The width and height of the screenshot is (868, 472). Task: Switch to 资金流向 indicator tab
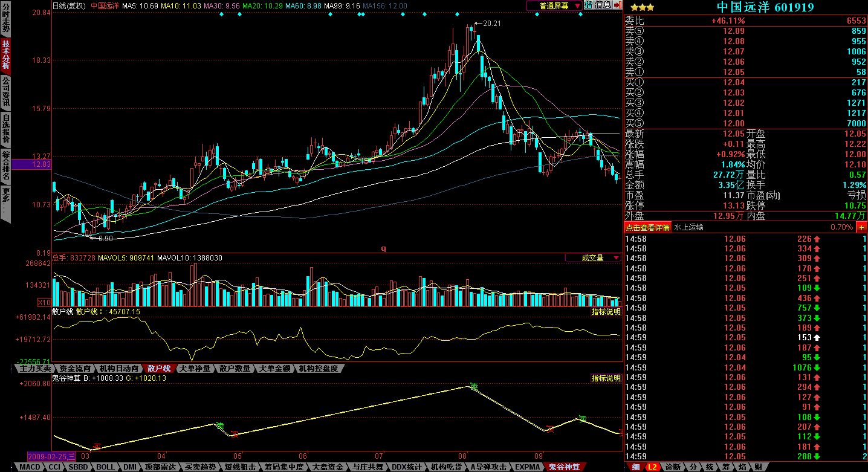point(76,369)
